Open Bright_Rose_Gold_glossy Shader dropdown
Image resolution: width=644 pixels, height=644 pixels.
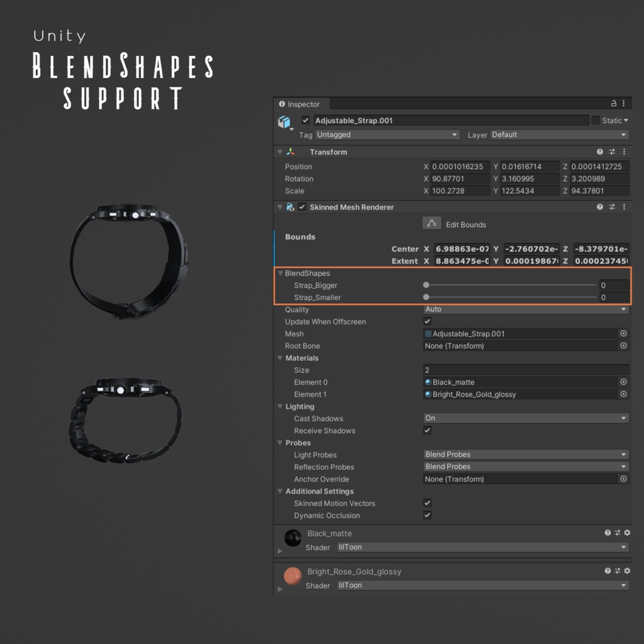coord(482,586)
